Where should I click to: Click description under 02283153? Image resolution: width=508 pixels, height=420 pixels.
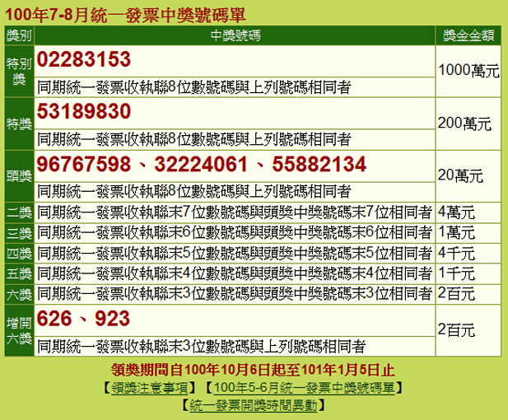tap(193, 86)
